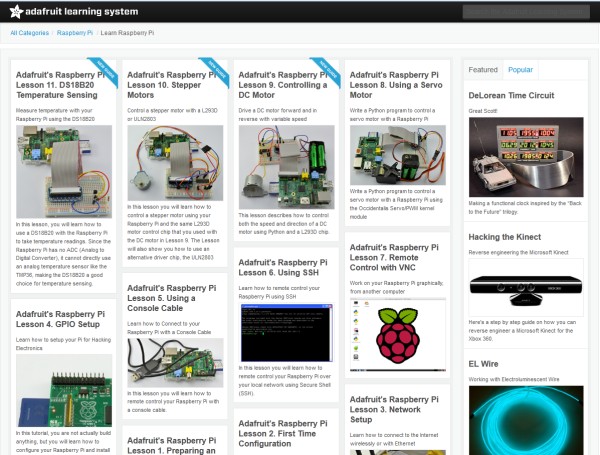Open Lesson 5 Using a Console Cable title
600x455 pixels.
pyautogui.click(x=172, y=298)
